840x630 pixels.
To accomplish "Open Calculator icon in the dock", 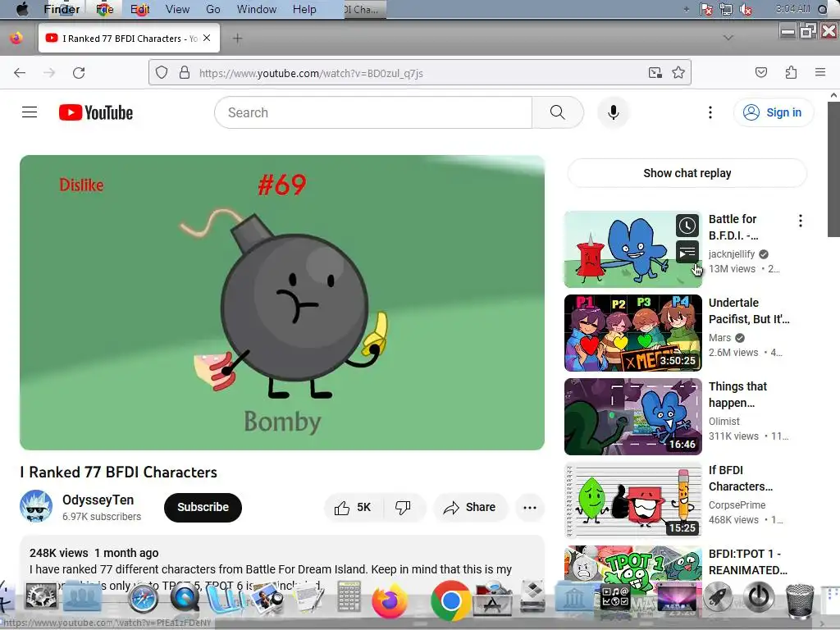I will 349,597.
